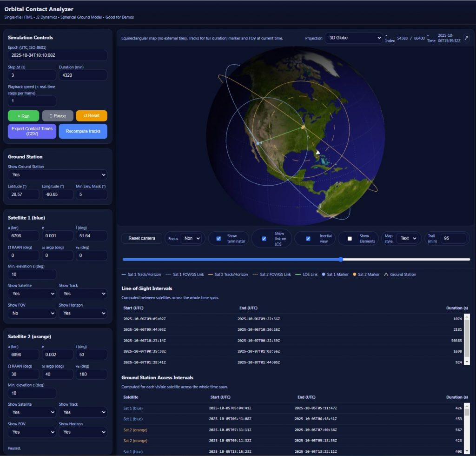This screenshot has height=456, width=476.
Task: Click the white ground station triangle on globe
Action: tap(318, 152)
